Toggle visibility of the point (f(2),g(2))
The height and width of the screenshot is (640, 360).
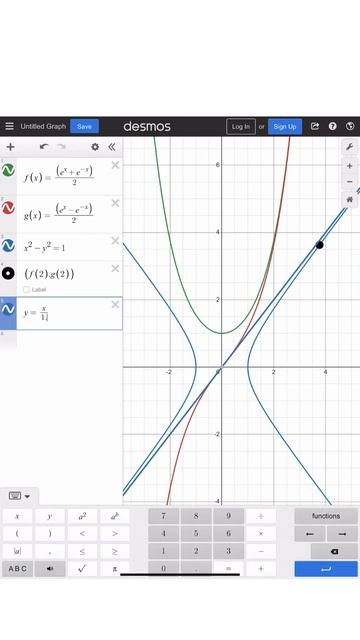click(8, 273)
